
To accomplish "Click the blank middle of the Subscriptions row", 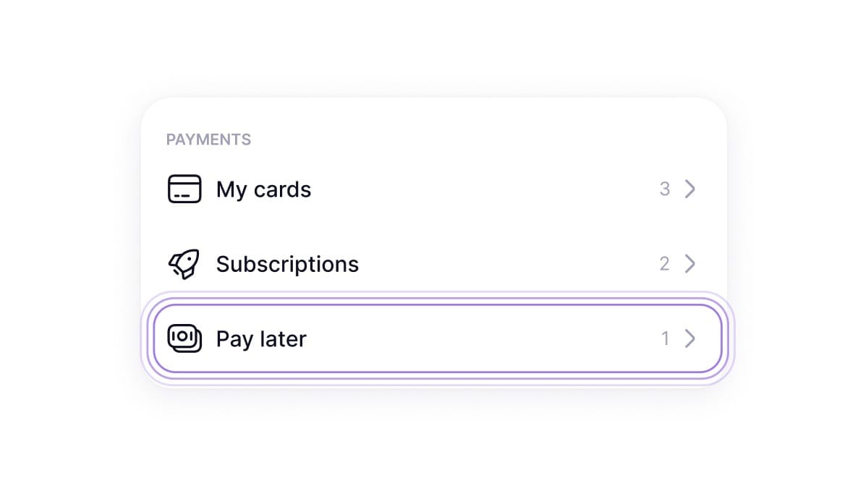I will pyautogui.click(x=506, y=264).
